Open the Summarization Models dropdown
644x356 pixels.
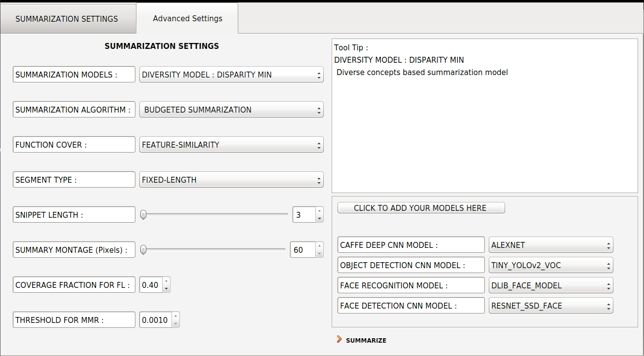231,75
